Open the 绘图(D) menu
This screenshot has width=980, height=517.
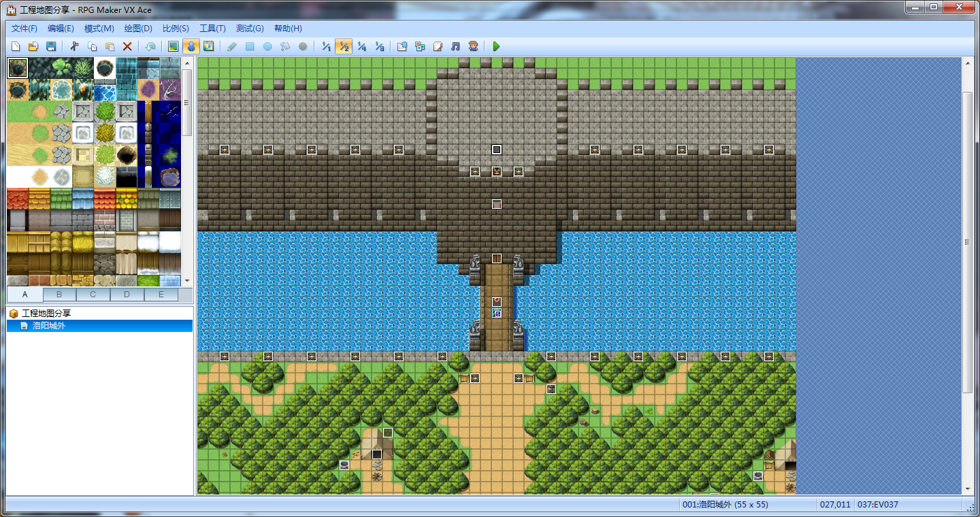click(x=138, y=29)
